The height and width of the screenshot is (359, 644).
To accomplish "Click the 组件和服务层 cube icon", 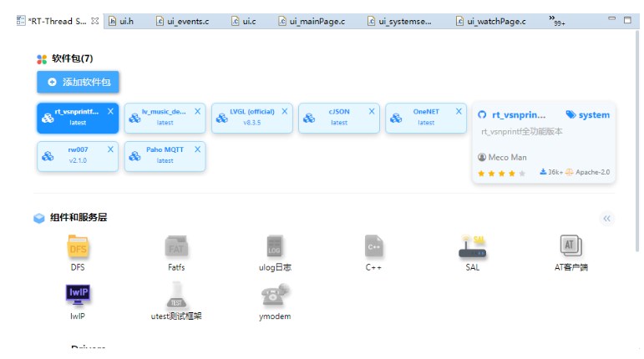I will pyautogui.click(x=39, y=218).
